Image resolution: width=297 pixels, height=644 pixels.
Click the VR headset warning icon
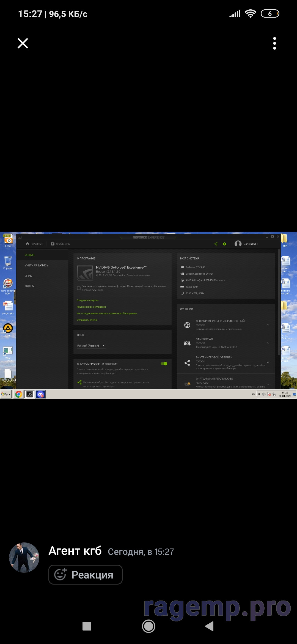point(187,384)
